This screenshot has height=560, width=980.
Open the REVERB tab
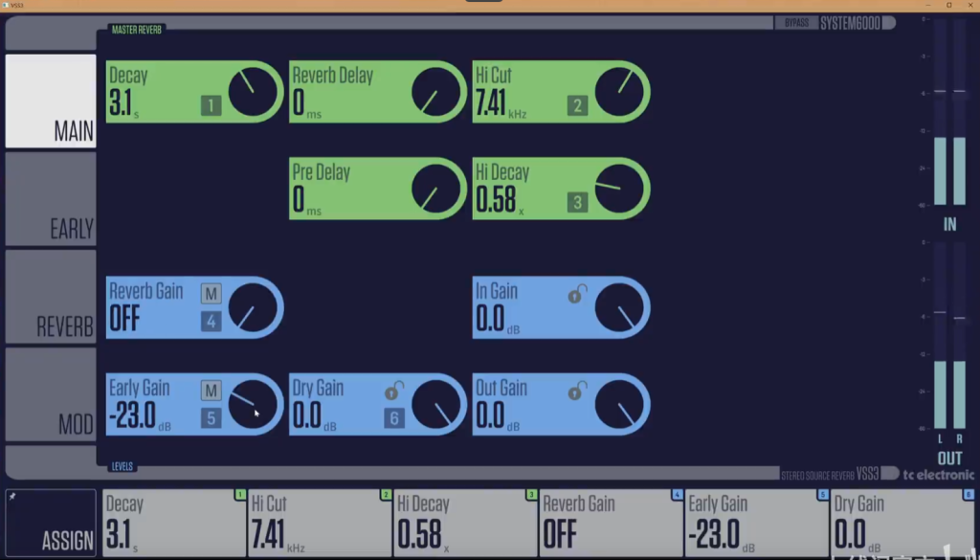point(51,296)
